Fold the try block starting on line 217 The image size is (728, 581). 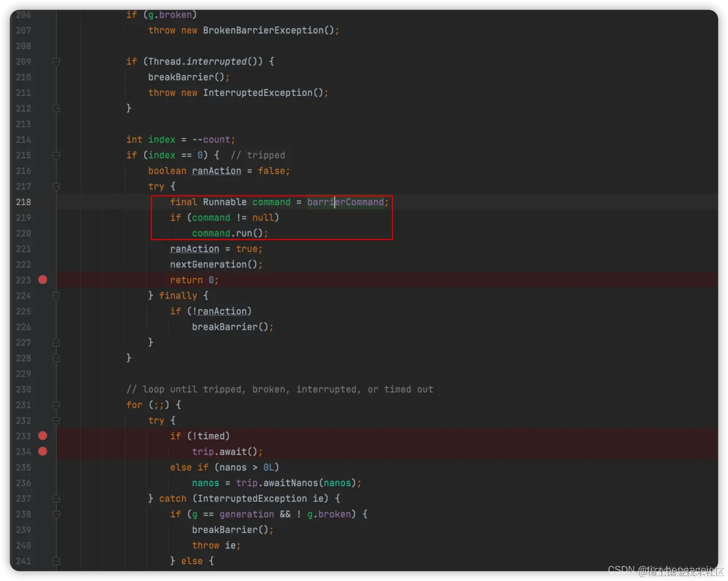pyautogui.click(x=56, y=186)
